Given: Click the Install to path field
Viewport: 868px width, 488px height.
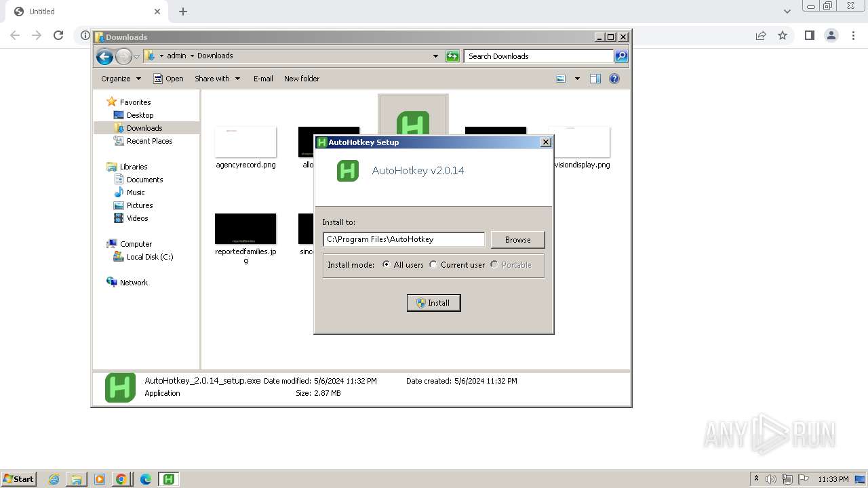Looking at the screenshot, I should [x=404, y=239].
